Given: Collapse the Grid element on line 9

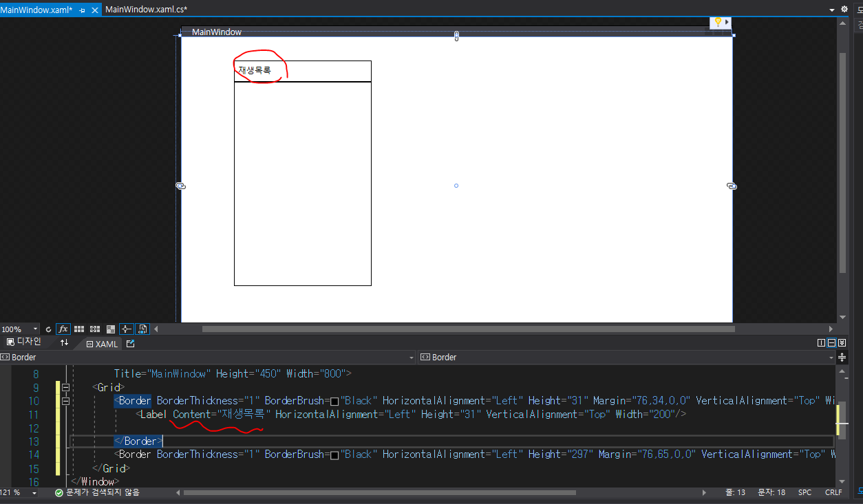Looking at the screenshot, I should tap(66, 387).
